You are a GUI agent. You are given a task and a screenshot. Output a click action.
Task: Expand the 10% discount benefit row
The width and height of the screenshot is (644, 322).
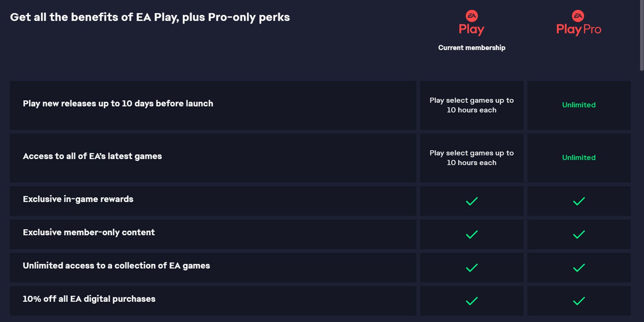pyautogui.click(x=213, y=300)
